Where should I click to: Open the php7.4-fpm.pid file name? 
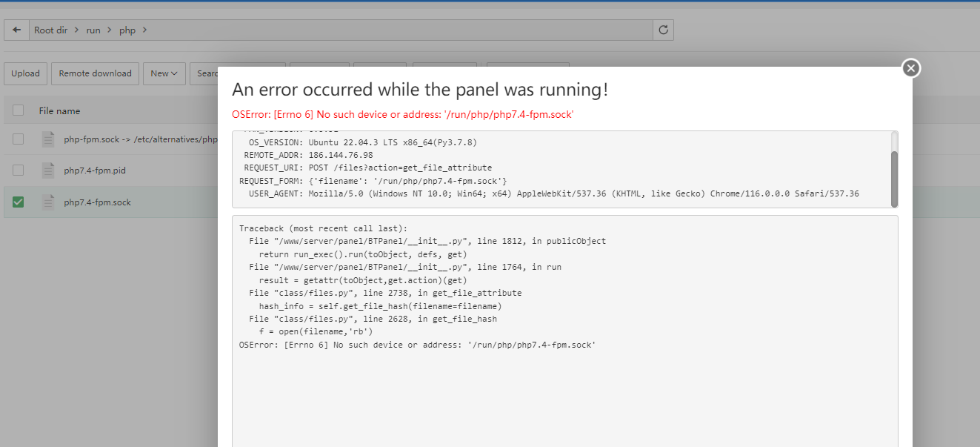95,170
